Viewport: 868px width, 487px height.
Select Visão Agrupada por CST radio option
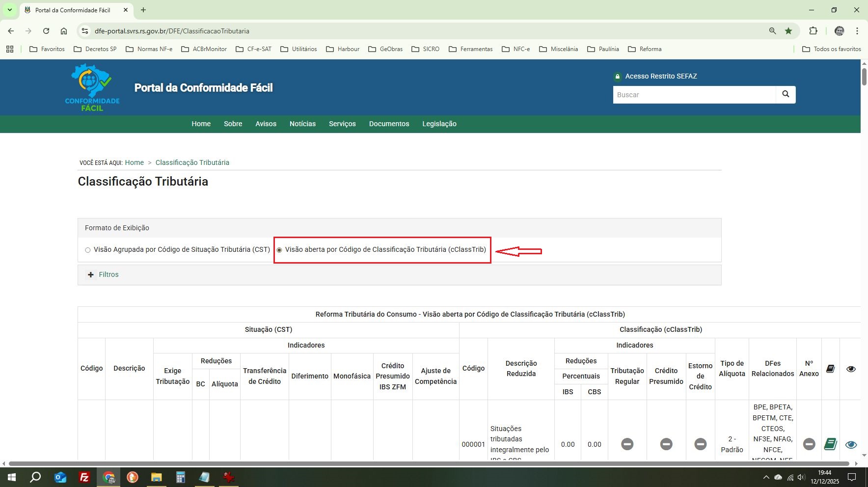[88, 250]
